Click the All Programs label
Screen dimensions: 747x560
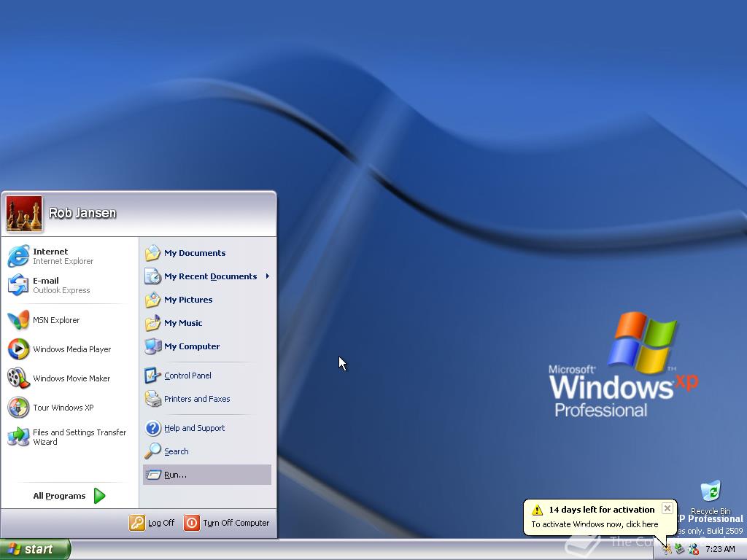coord(60,496)
